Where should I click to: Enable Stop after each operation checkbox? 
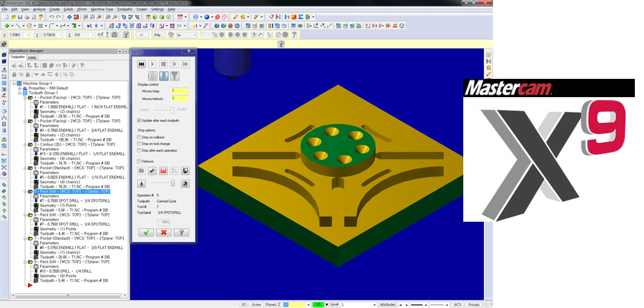[139, 150]
